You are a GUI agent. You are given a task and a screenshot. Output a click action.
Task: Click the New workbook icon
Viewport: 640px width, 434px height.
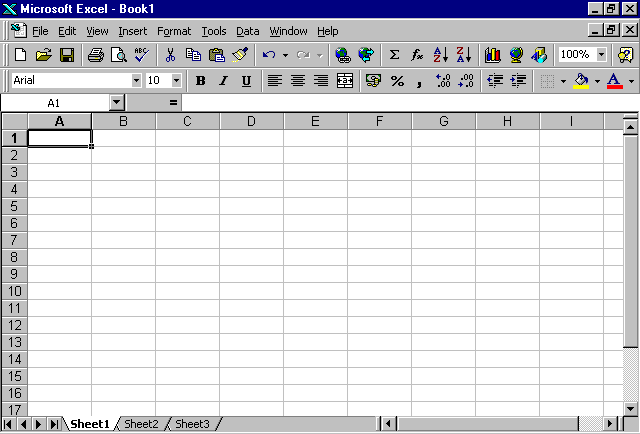(20, 54)
